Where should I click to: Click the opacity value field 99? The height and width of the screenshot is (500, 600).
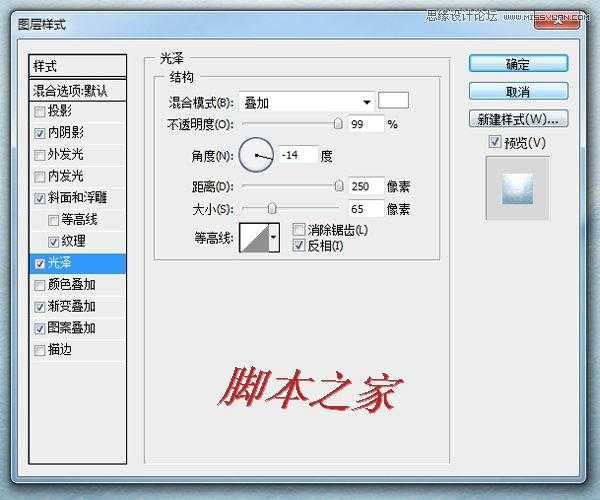366,124
